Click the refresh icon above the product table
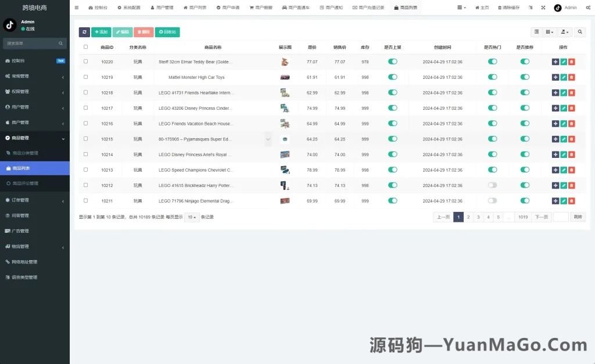595x364 pixels. 84,32
